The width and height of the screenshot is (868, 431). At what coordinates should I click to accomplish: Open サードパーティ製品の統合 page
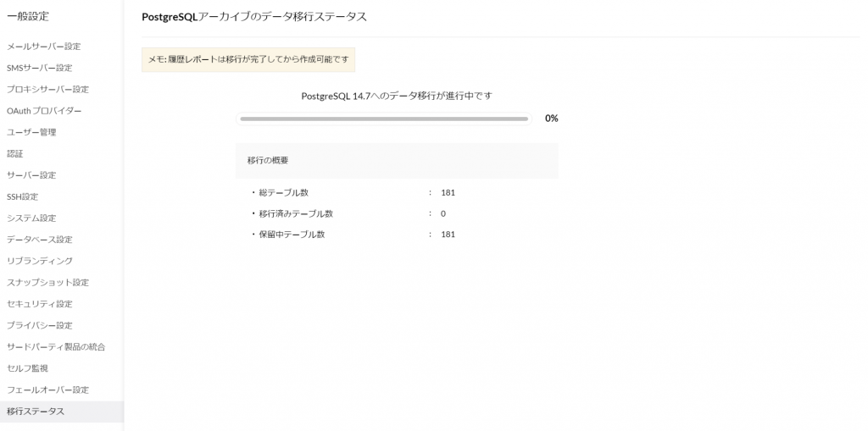[x=56, y=347]
